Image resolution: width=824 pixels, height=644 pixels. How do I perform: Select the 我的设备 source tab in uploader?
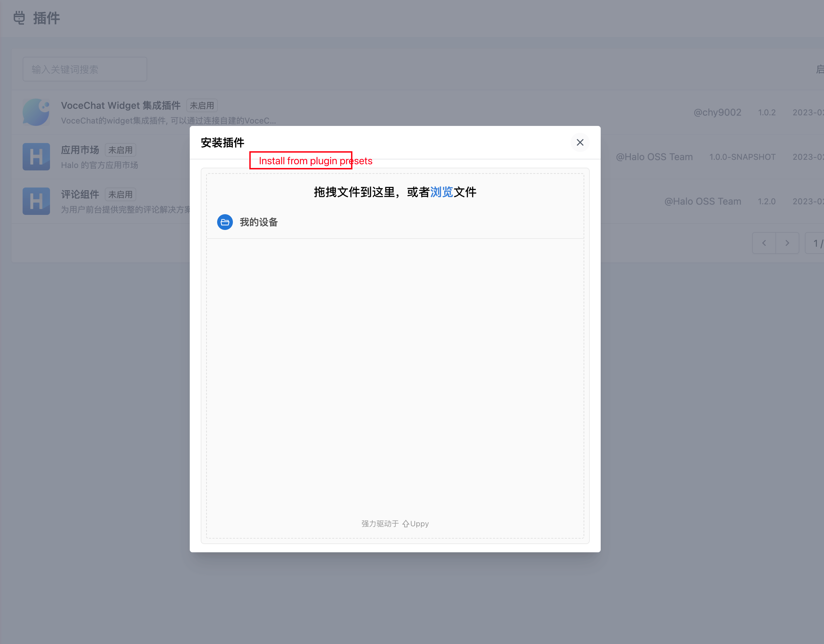tap(259, 222)
